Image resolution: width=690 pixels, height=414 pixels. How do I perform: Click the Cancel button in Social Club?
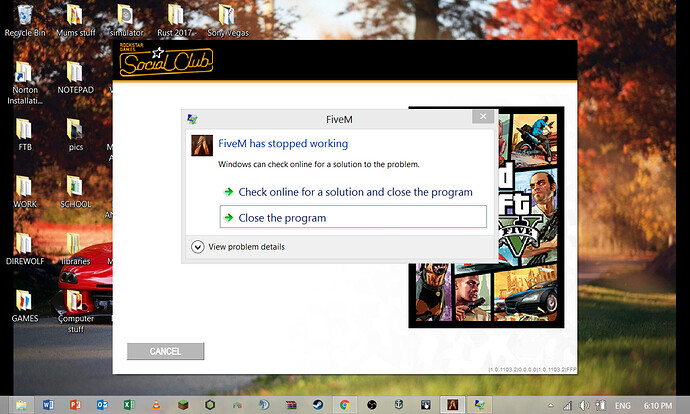click(x=165, y=351)
